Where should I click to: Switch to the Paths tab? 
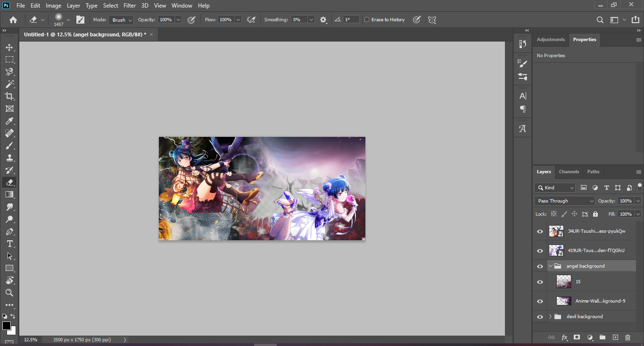[594, 172]
